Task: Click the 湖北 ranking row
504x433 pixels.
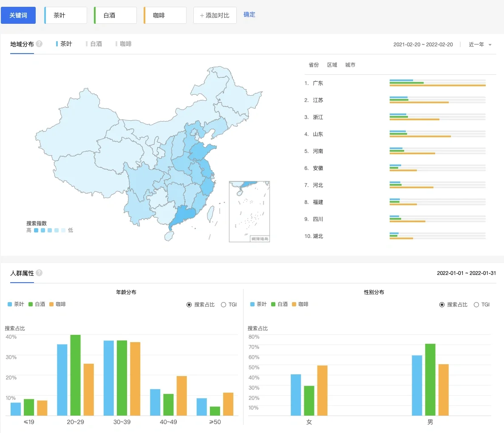Action: [x=395, y=236]
